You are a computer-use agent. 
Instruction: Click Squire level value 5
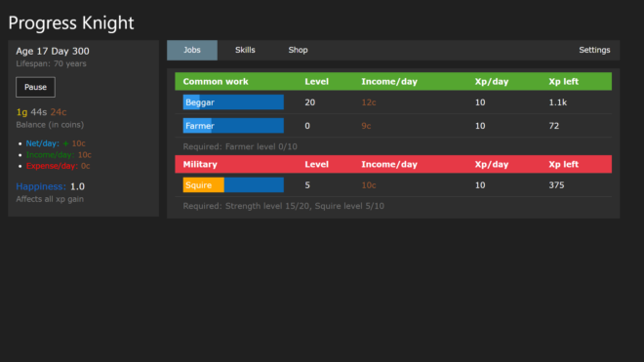click(x=307, y=185)
